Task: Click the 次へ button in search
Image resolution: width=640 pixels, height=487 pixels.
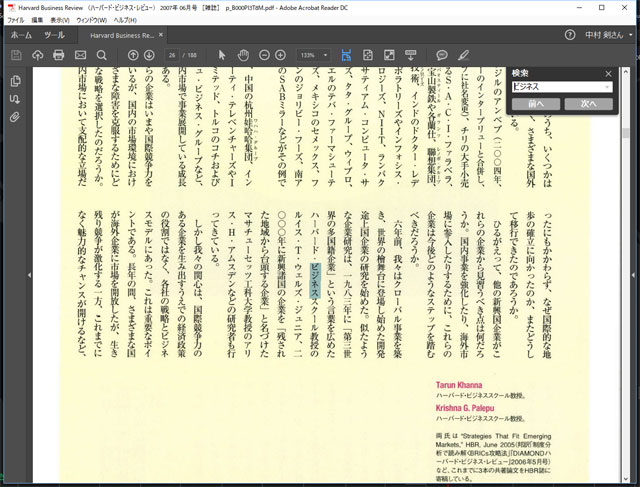Action: pyautogui.click(x=587, y=103)
